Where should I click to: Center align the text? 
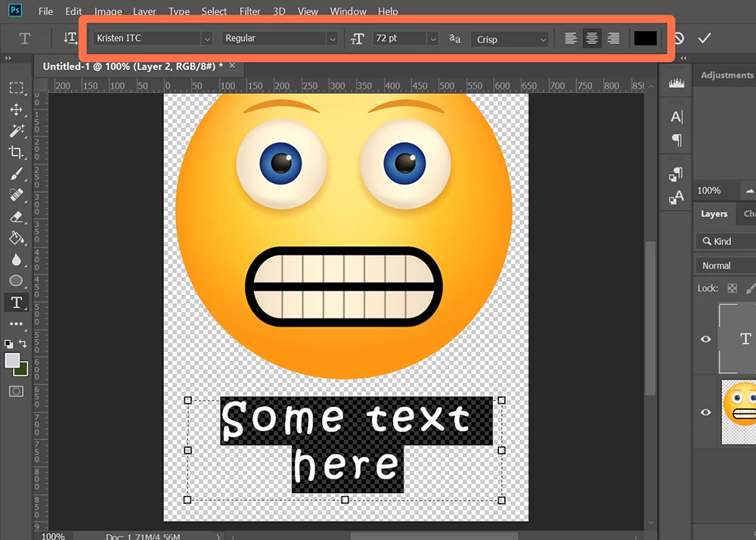(592, 38)
